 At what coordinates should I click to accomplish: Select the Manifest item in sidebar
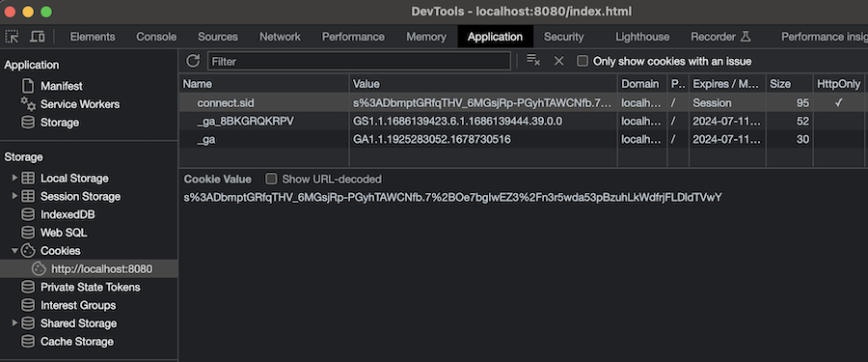coord(62,86)
